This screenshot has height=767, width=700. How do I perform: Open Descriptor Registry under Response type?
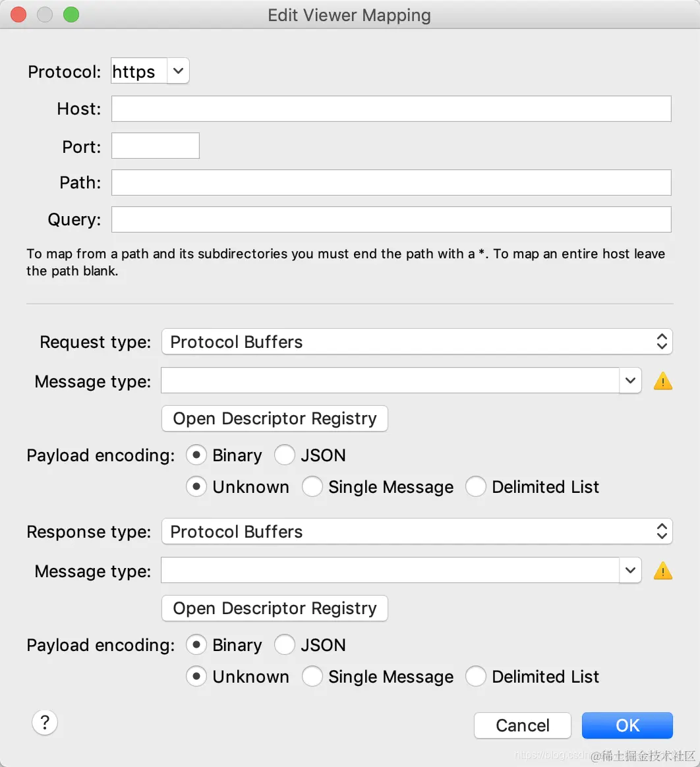coord(275,608)
